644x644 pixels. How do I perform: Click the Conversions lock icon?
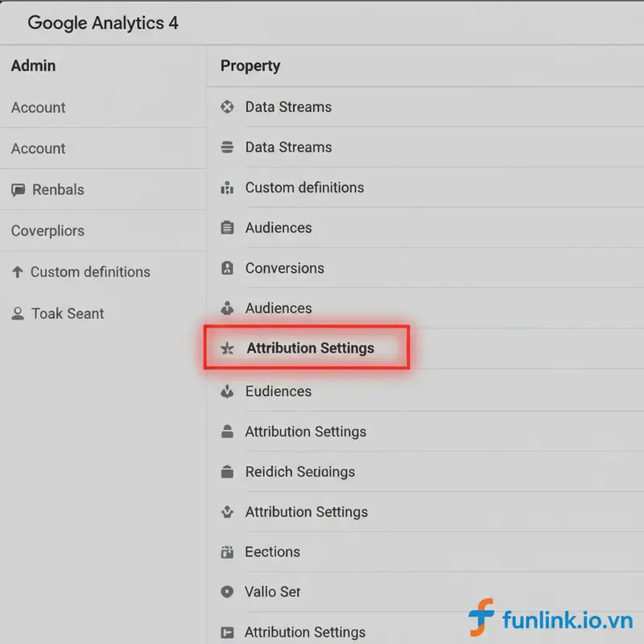[229, 268]
